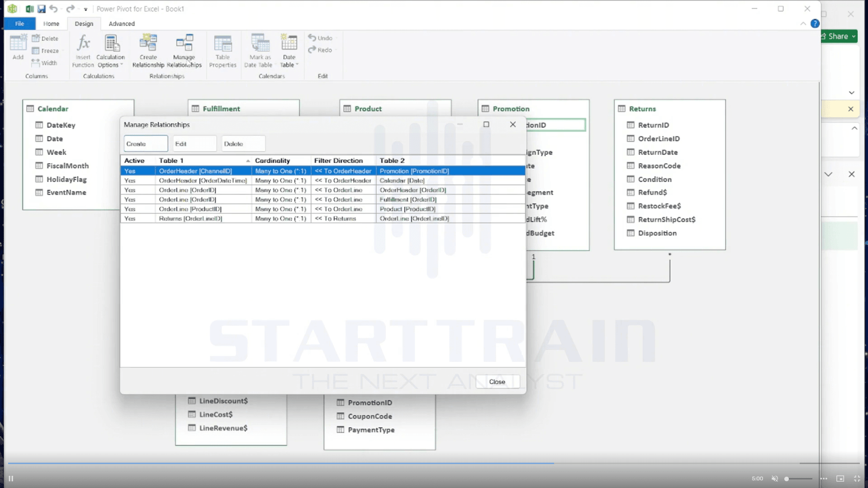
Task: Select ReasonCode field in Returns table
Action: (x=659, y=166)
